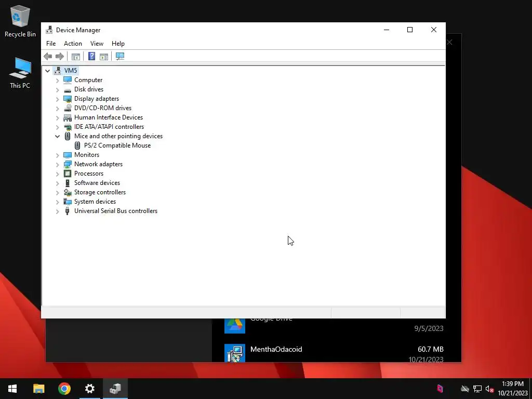Expand Universal Serial Bus controllers node
The width and height of the screenshot is (532, 399).
[57, 211]
